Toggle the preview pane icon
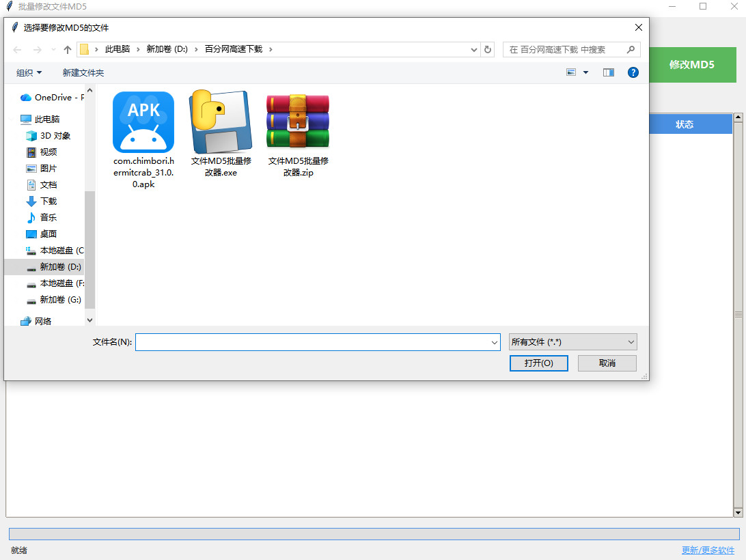This screenshot has width=746, height=560. point(607,72)
